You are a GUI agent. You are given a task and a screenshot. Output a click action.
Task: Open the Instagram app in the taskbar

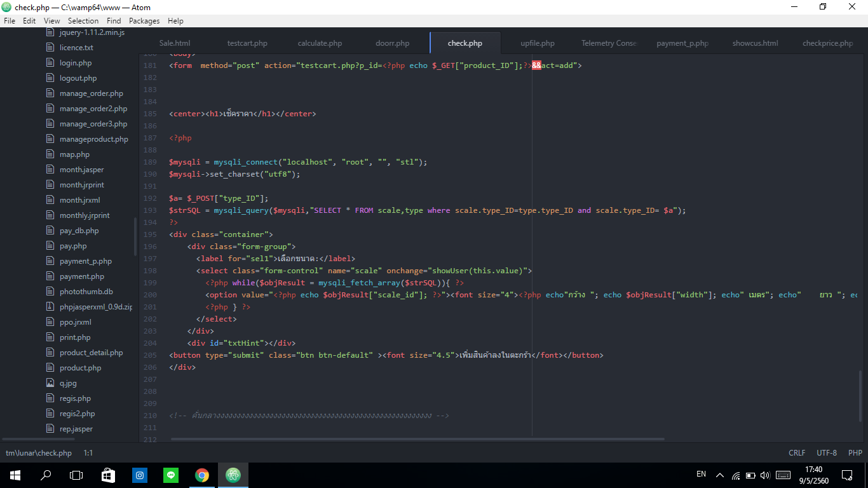(x=140, y=475)
